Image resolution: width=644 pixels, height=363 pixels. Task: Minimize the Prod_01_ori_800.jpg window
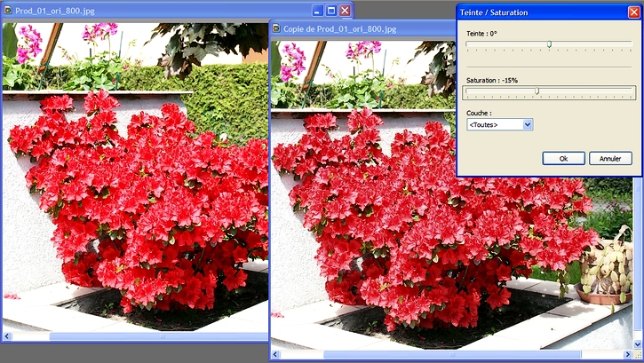317,11
